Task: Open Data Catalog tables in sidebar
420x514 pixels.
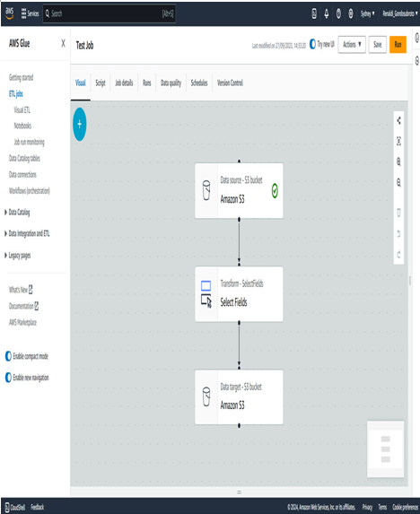Action: tap(24, 159)
